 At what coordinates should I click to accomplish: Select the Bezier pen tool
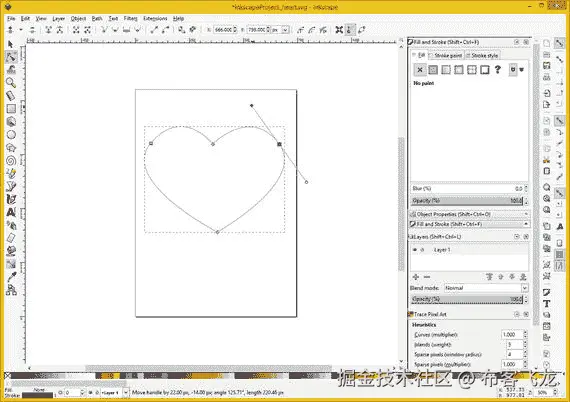[x=11, y=186]
